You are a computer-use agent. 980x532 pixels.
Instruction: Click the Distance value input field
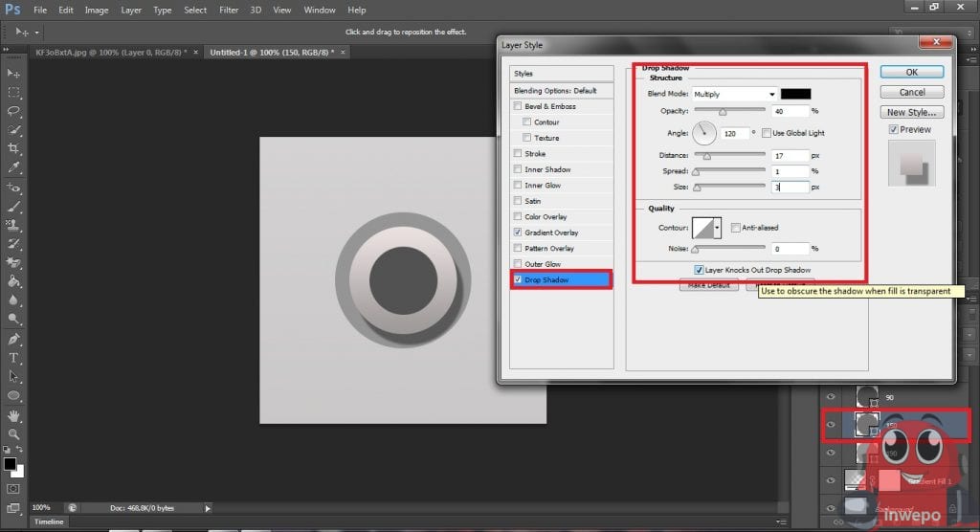(x=790, y=155)
